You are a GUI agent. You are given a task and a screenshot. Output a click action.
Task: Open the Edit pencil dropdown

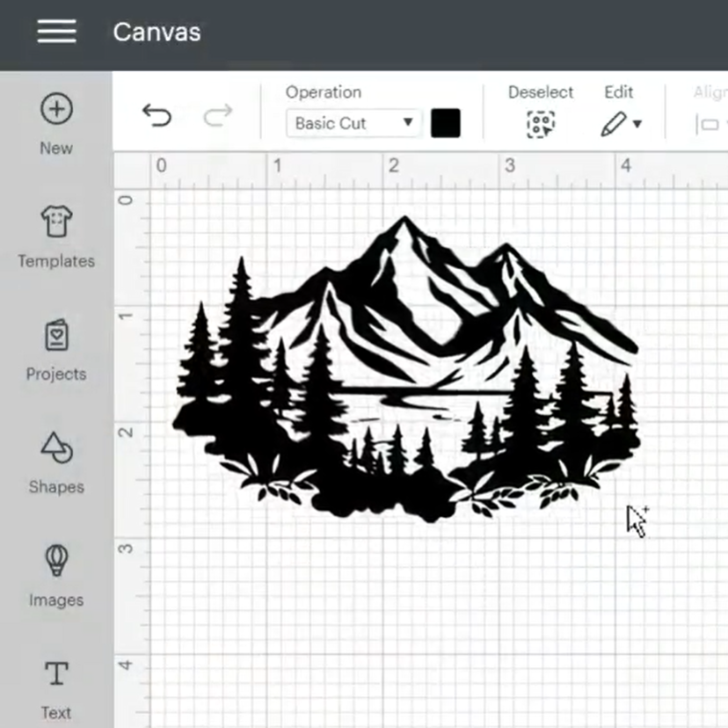621,123
